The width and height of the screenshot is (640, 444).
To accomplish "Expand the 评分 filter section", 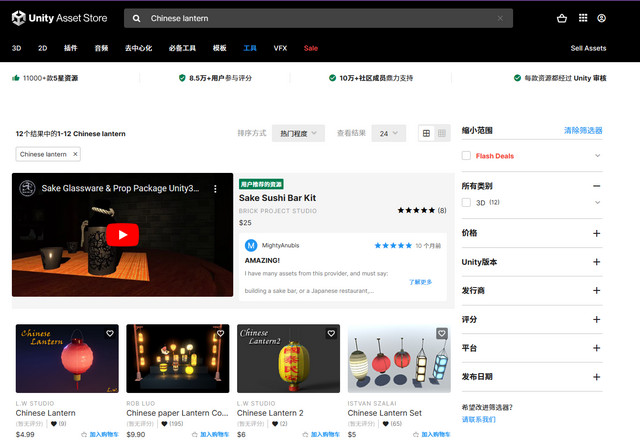I will click(x=596, y=320).
